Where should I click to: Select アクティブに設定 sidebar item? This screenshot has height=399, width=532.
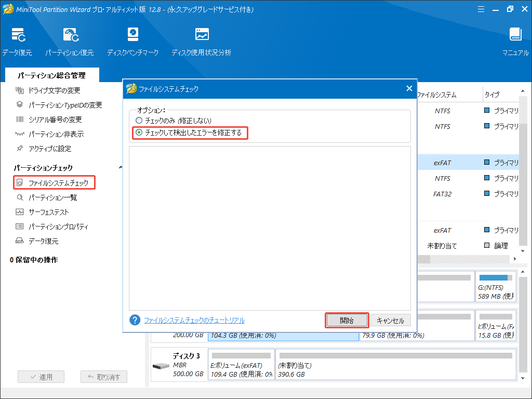click(44, 149)
